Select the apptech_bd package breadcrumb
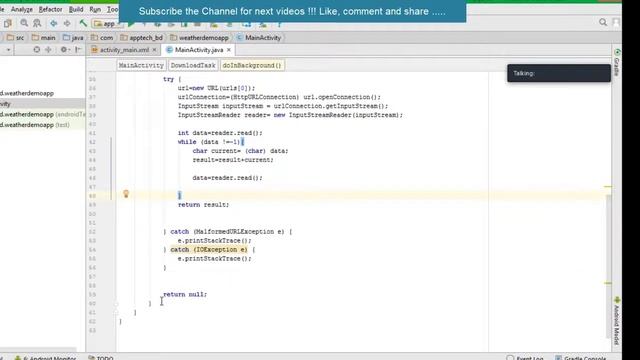Viewport: 640px width, 360px height. pyautogui.click(x=142, y=38)
